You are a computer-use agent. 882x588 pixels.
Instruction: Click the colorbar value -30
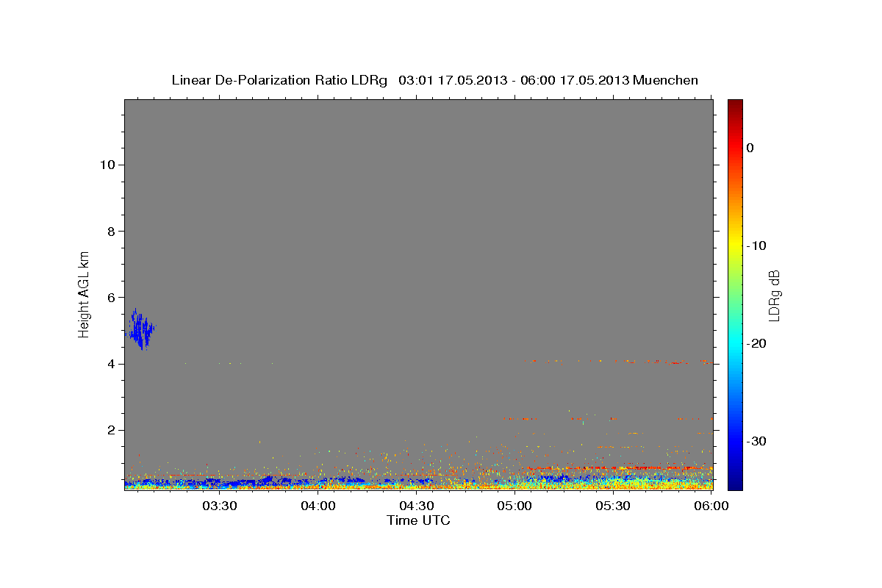tap(756, 441)
